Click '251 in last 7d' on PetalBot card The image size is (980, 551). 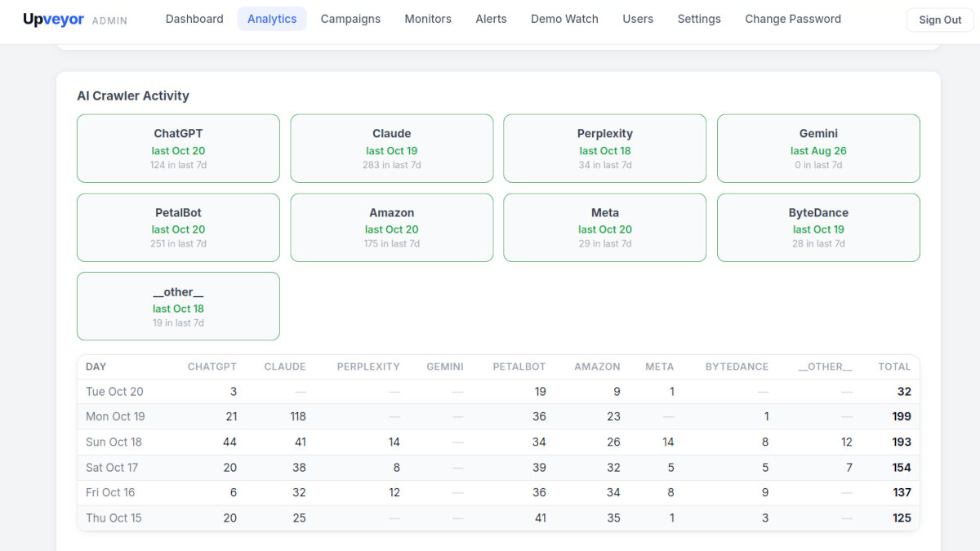click(178, 244)
